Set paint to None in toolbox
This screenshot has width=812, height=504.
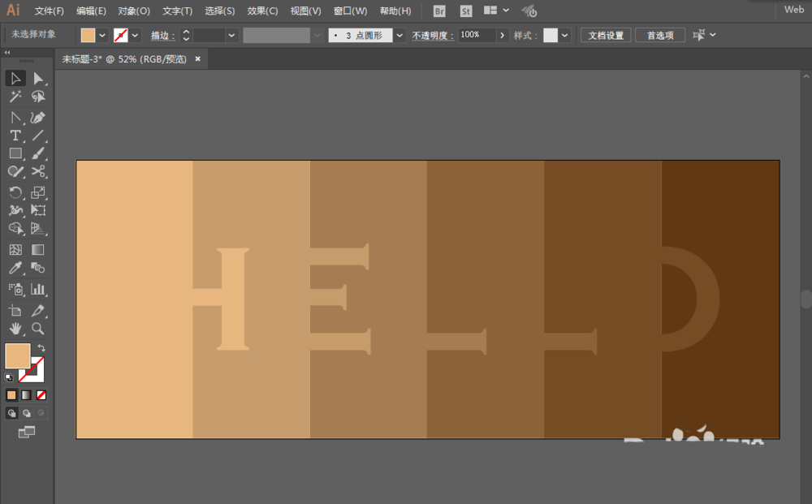41,395
